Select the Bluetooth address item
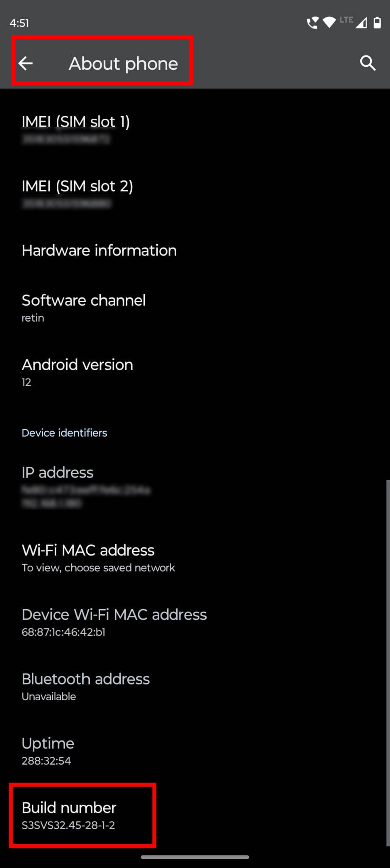 (x=195, y=687)
